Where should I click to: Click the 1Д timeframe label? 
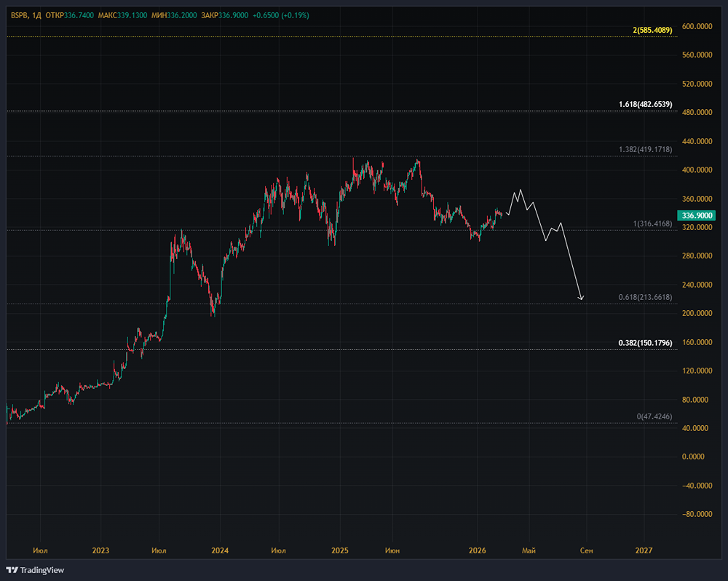click(36, 15)
